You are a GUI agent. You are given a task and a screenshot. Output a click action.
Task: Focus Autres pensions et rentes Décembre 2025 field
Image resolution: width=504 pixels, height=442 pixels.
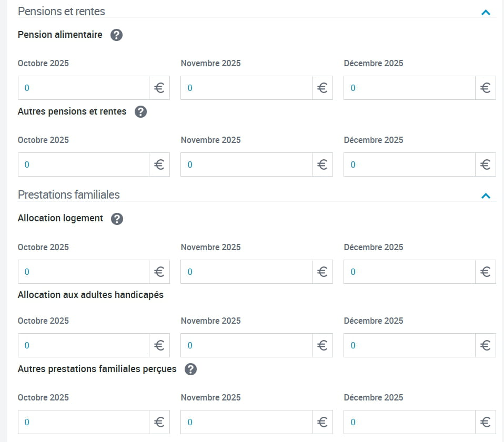coord(409,165)
